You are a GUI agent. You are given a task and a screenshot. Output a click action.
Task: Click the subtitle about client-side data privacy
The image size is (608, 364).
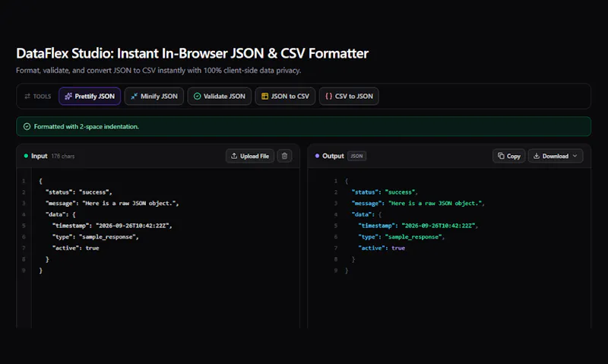(x=159, y=71)
